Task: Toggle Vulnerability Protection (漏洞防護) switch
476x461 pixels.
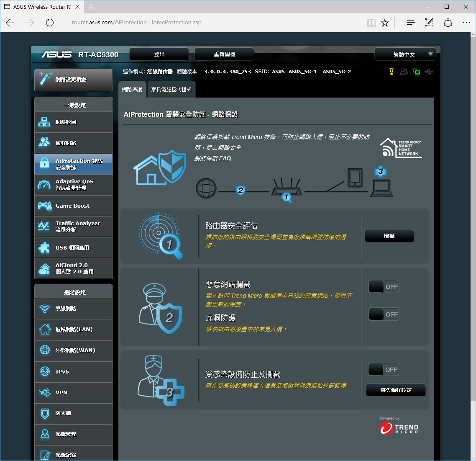Action: [x=384, y=314]
